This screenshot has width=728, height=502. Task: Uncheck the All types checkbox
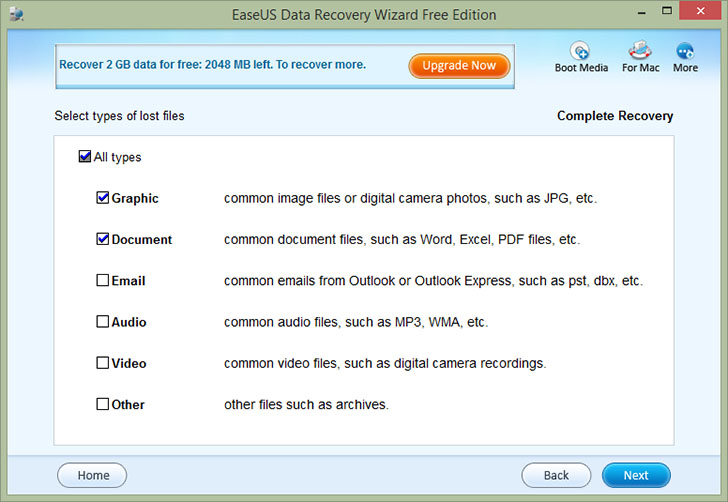[84, 156]
